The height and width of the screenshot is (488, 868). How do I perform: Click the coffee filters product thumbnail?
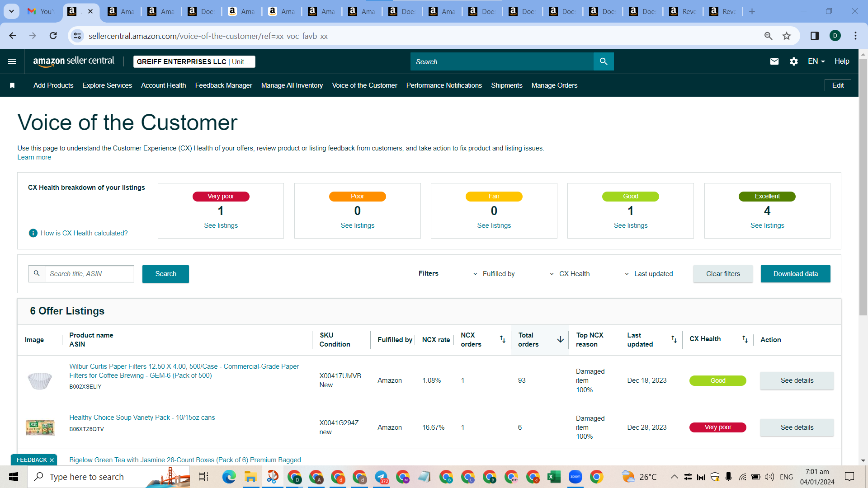(40, 380)
